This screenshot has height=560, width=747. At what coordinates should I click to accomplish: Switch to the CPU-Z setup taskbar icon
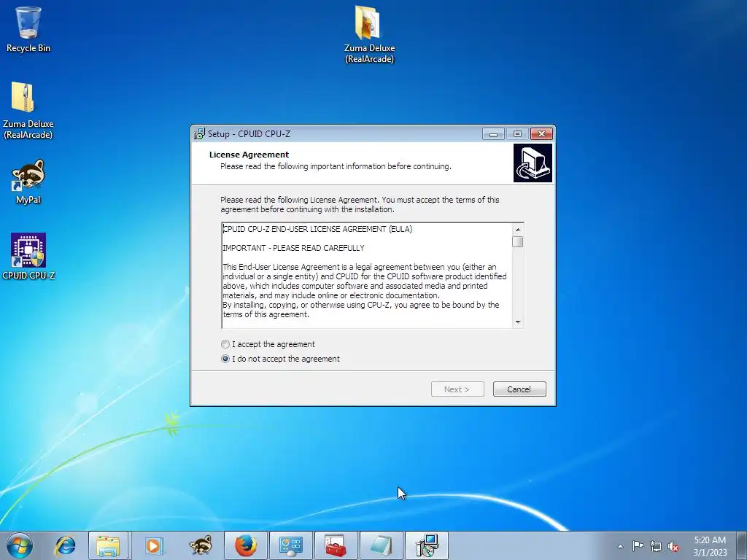point(426,545)
